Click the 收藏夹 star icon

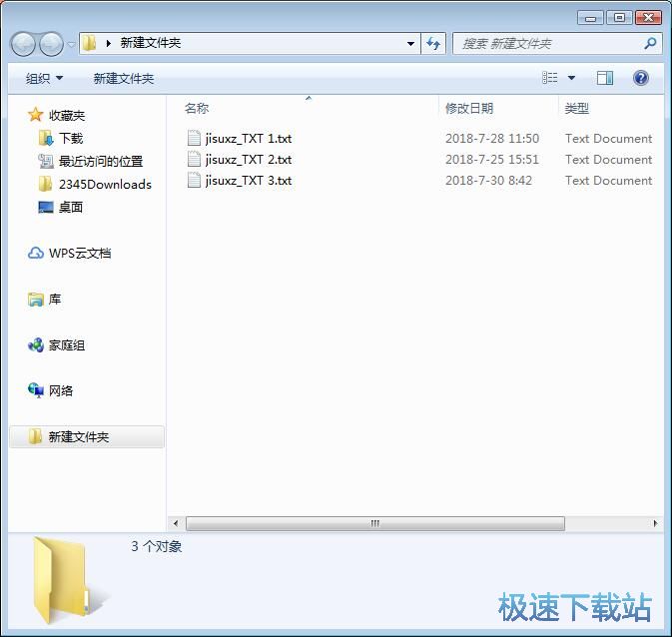(36, 115)
